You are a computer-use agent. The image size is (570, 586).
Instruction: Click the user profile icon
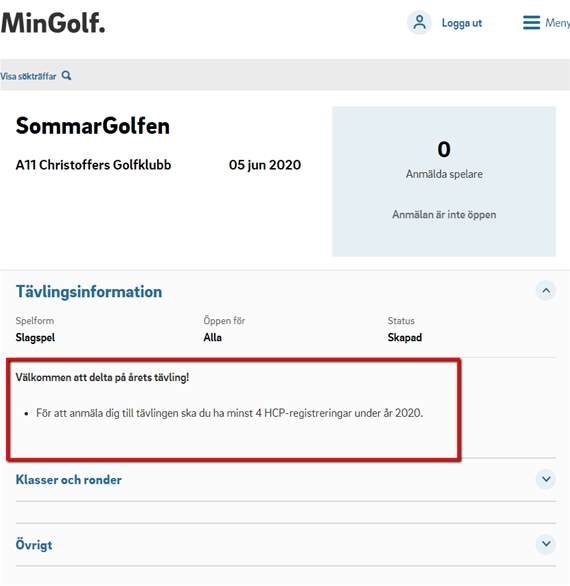(419, 22)
